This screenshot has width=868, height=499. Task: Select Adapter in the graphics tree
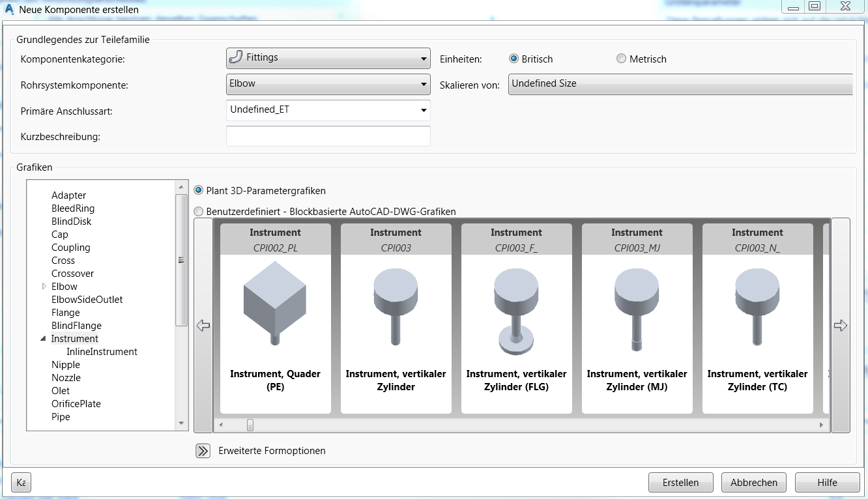(x=68, y=195)
